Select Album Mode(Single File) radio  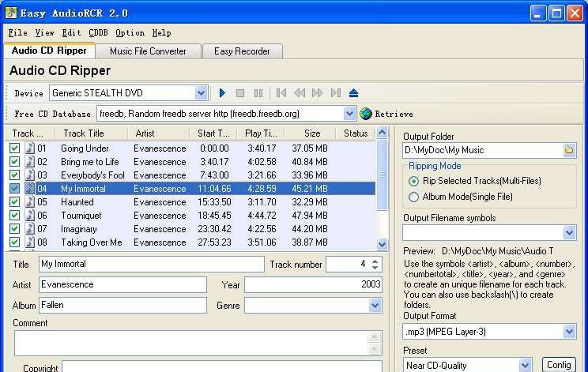[413, 197]
